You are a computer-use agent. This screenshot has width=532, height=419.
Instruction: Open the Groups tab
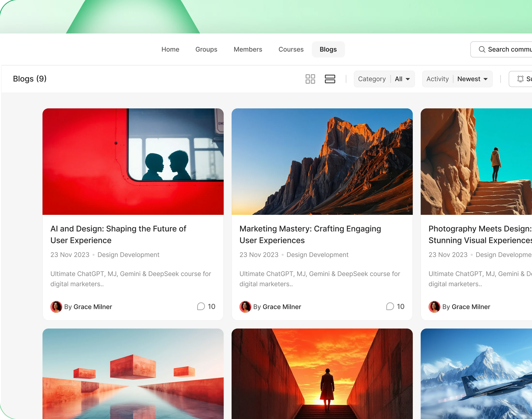point(206,49)
